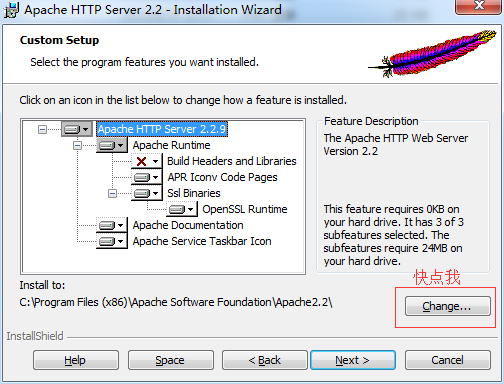Viewport: 504px width, 384px height.
Task: Go back with the < Back button
Action: click(x=265, y=360)
